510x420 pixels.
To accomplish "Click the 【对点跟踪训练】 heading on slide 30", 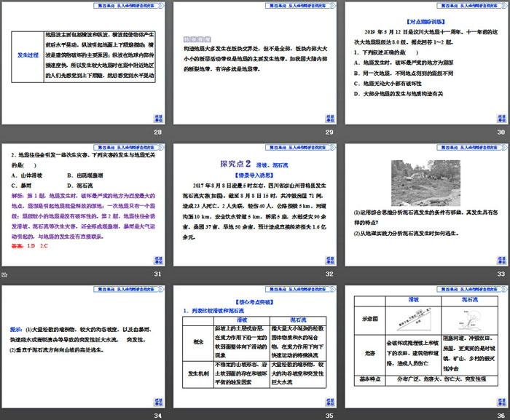I will [x=425, y=21].
